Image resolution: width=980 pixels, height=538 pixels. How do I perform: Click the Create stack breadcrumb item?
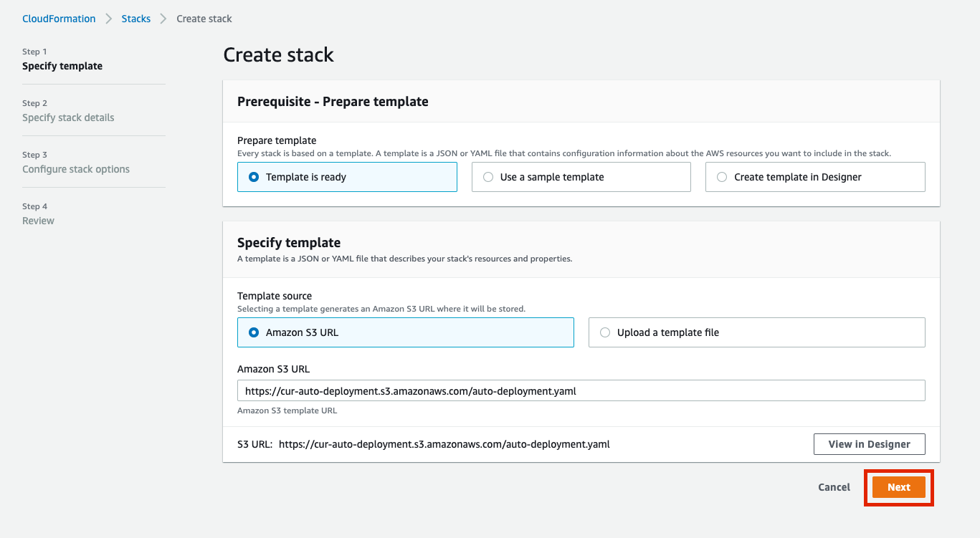point(204,19)
